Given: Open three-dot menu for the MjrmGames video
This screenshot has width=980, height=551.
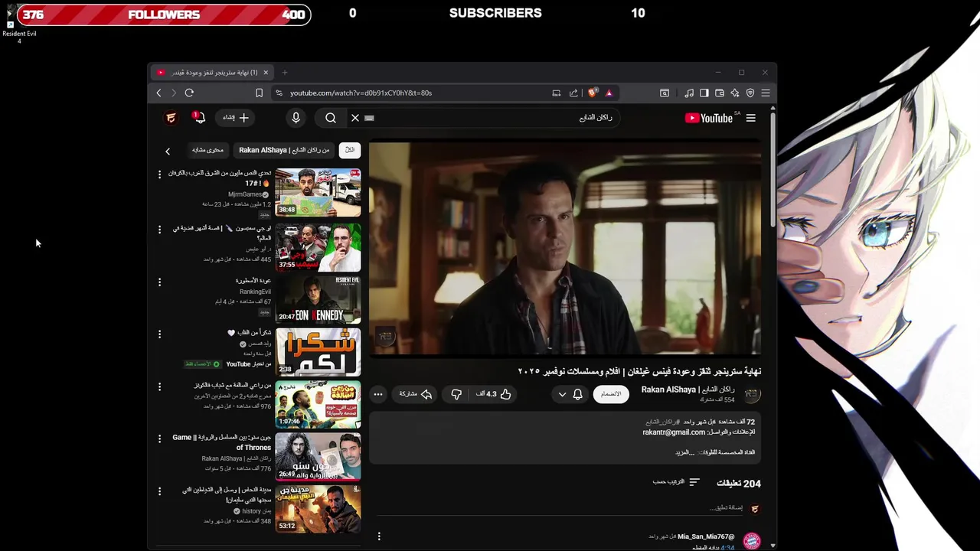Looking at the screenshot, I should (x=159, y=175).
